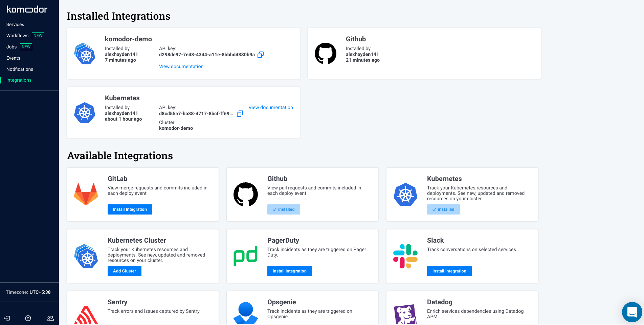Select Integrations in the sidebar

(x=19, y=80)
